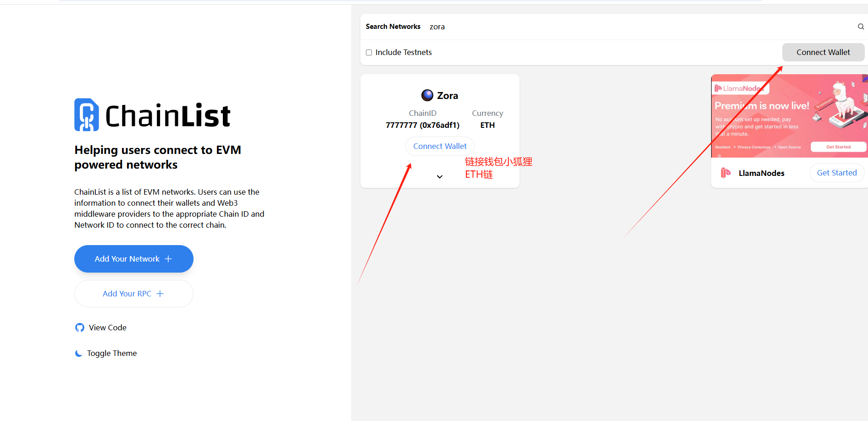
Task: Click the plus icon in Add Your Network
Action: [x=168, y=259]
